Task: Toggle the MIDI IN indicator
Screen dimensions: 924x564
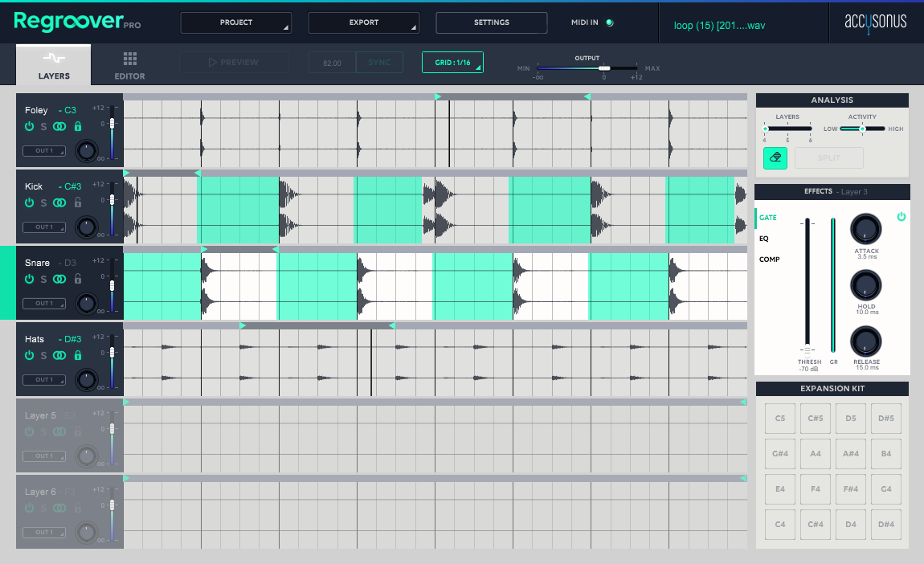Action: [x=610, y=22]
